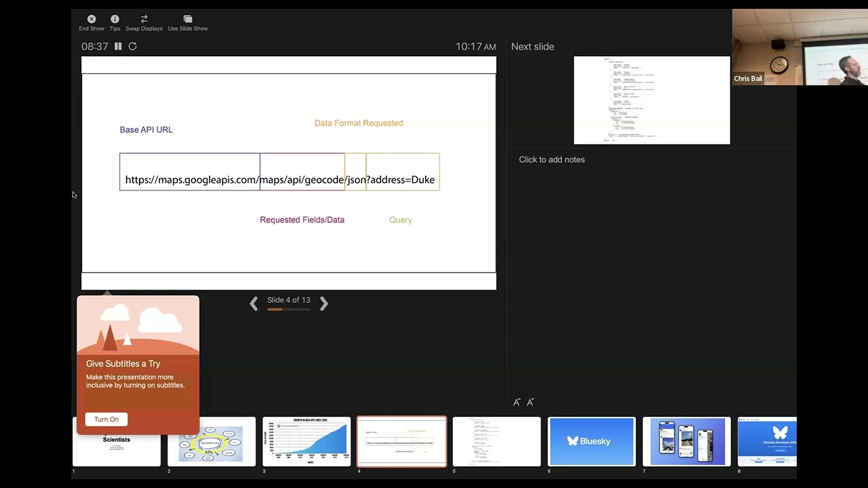Click the Data Format Requested label
Screen dimensions: 868x488
359,123
